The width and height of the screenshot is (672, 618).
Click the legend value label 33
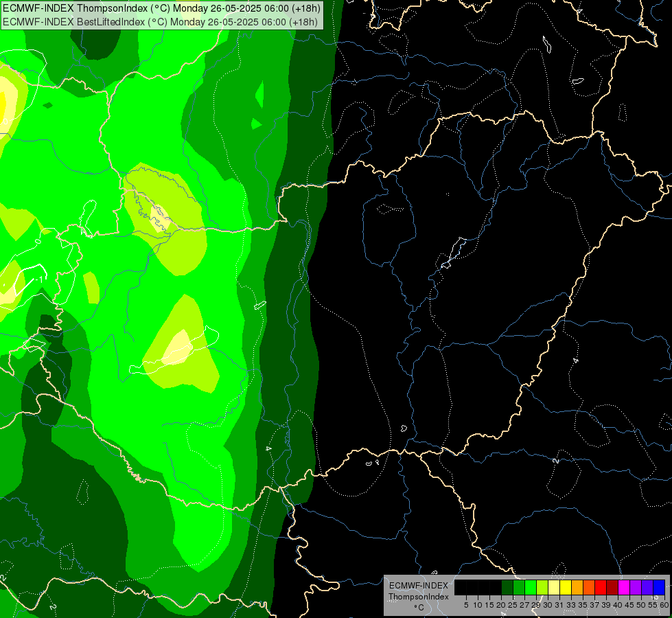point(571,605)
